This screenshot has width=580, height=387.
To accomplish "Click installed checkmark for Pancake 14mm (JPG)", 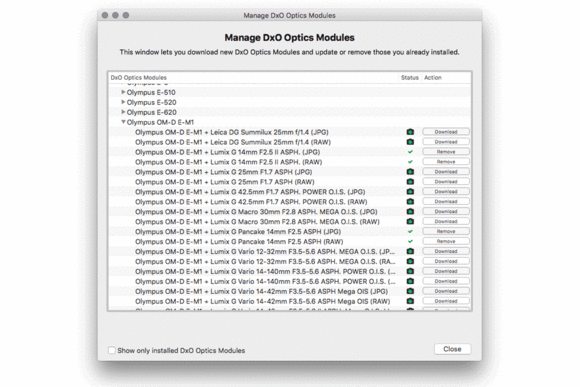I will tap(410, 232).
